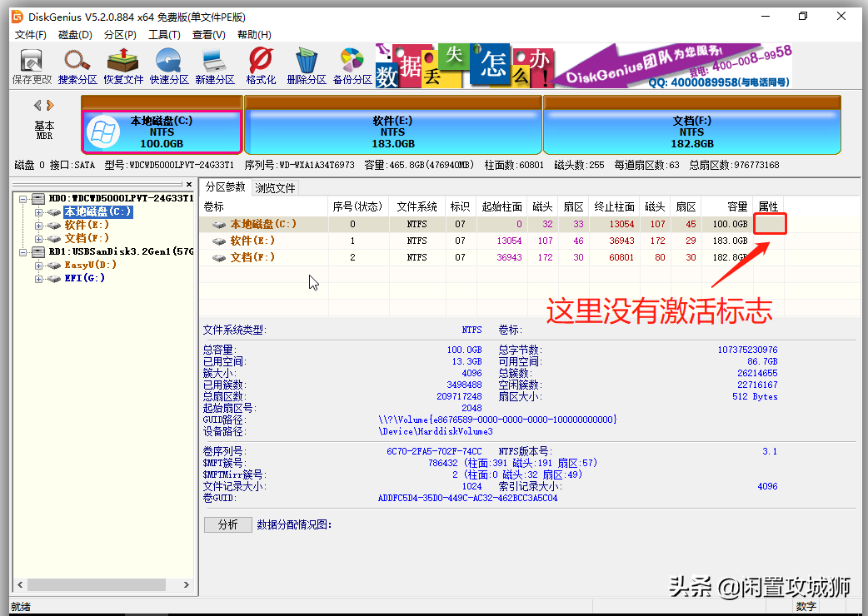Click the DiskGenius data recovery banner ad
The height and width of the screenshot is (616, 868).
tap(584, 67)
